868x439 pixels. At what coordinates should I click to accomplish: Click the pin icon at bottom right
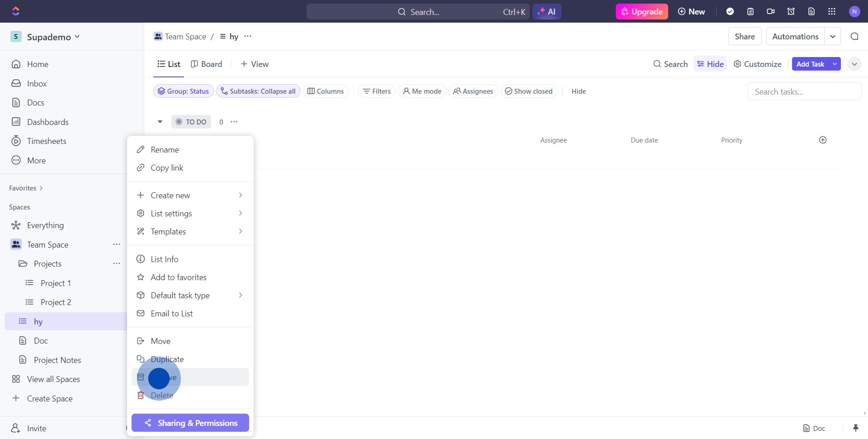855,428
